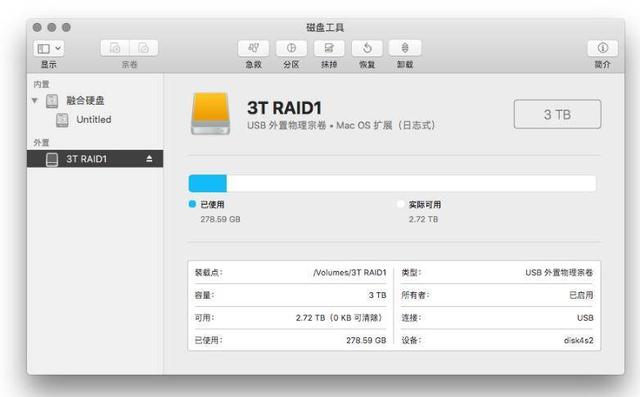Run First Aid (急救) on the disk

tap(253, 48)
